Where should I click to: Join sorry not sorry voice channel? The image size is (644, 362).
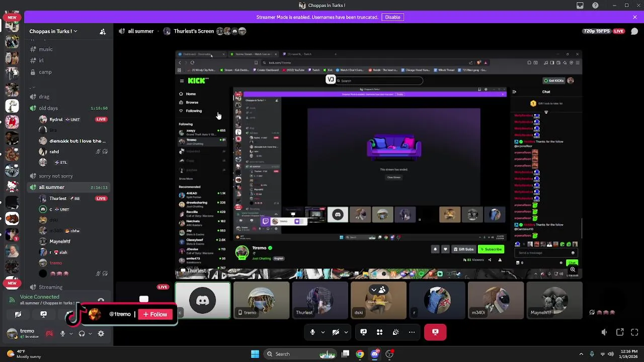[x=67, y=176]
